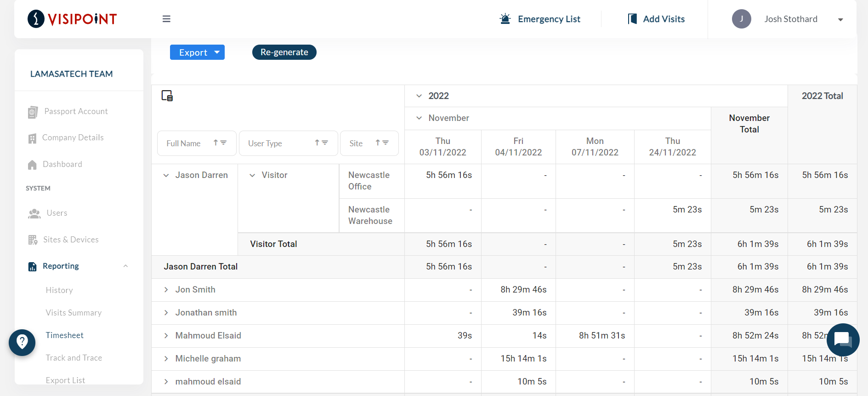
Task: Open Passport Account menu item
Action: (76, 111)
